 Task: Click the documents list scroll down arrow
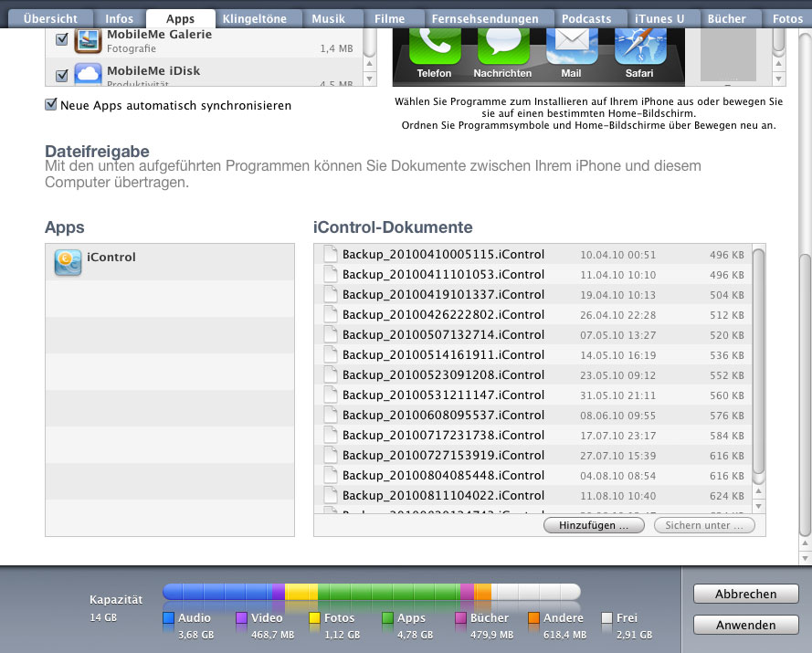(x=758, y=506)
